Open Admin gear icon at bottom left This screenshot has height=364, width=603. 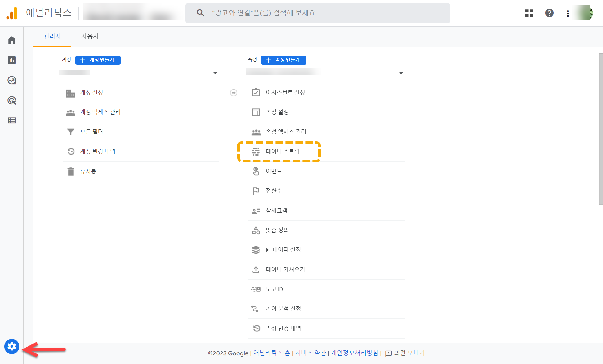tap(12, 346)
